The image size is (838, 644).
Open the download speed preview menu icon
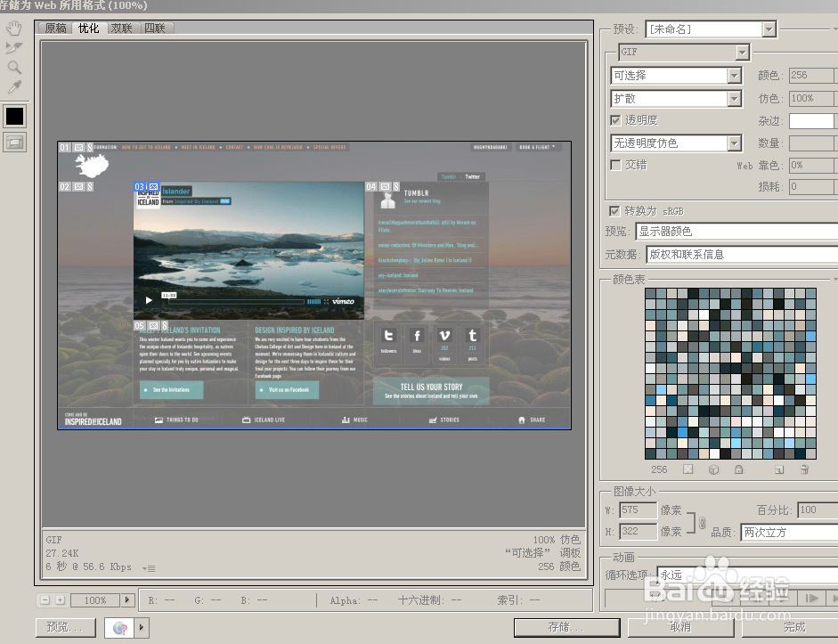[x=149, y=568]
